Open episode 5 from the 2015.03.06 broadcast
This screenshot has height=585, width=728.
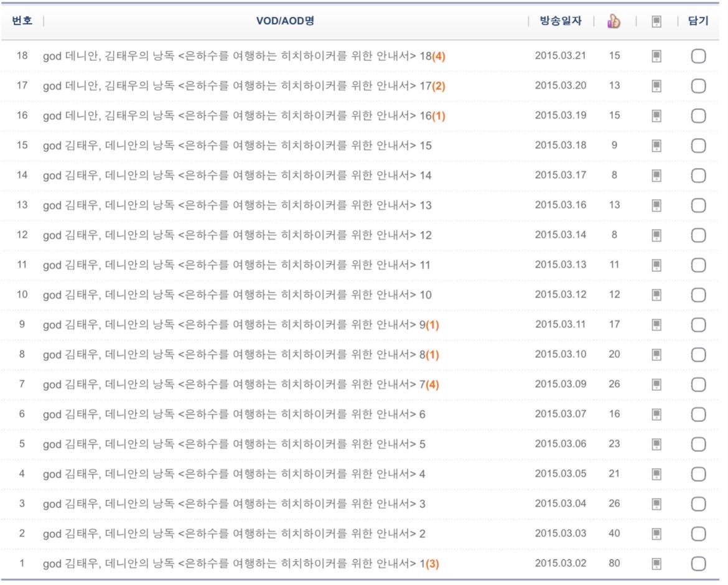(233, 443)
